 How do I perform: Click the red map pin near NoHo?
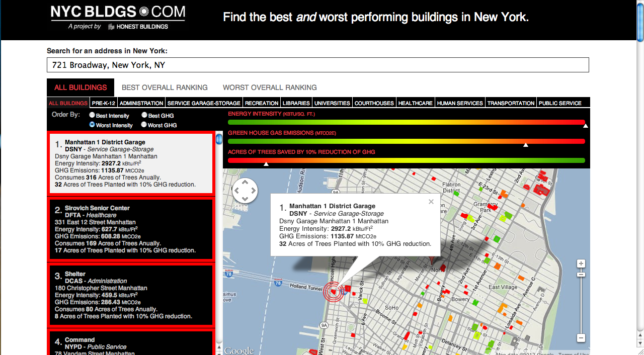pyautogui.click(x=431, y=260)
